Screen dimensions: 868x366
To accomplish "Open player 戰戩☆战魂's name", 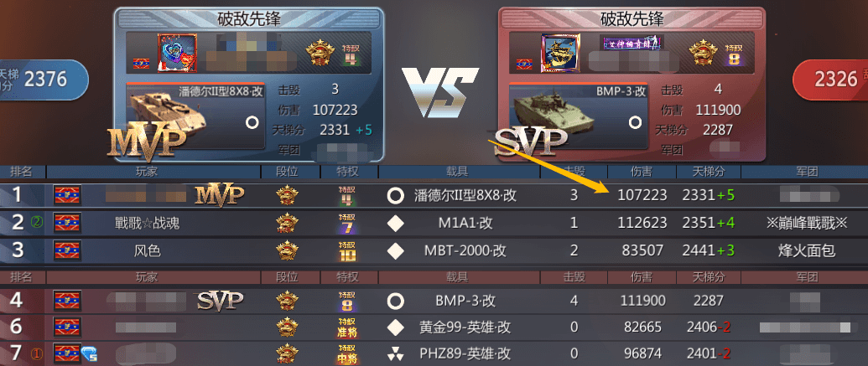I will (x=148, y=224).
